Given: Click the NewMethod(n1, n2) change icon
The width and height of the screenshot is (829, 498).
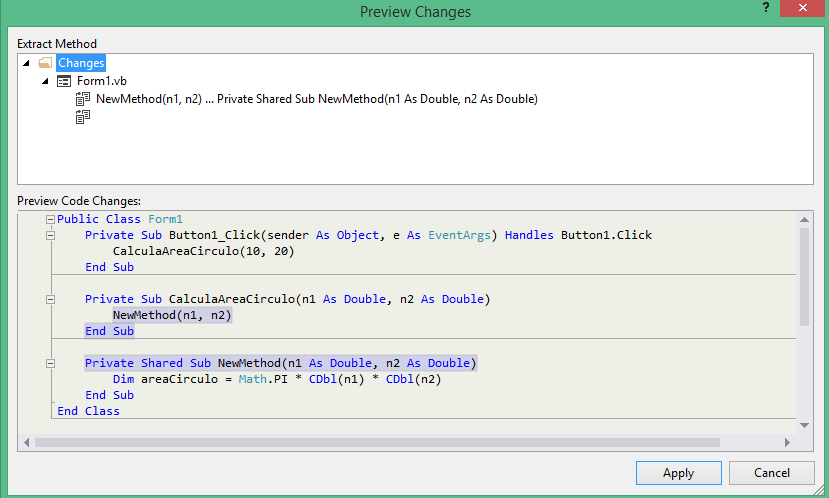Looking at the screenshot, I should [82, 99].
